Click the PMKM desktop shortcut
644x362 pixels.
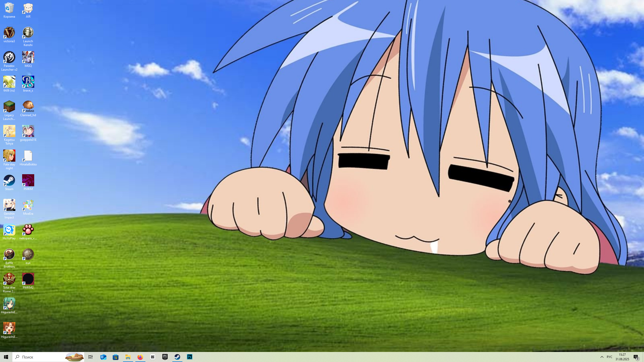(28, 183)
